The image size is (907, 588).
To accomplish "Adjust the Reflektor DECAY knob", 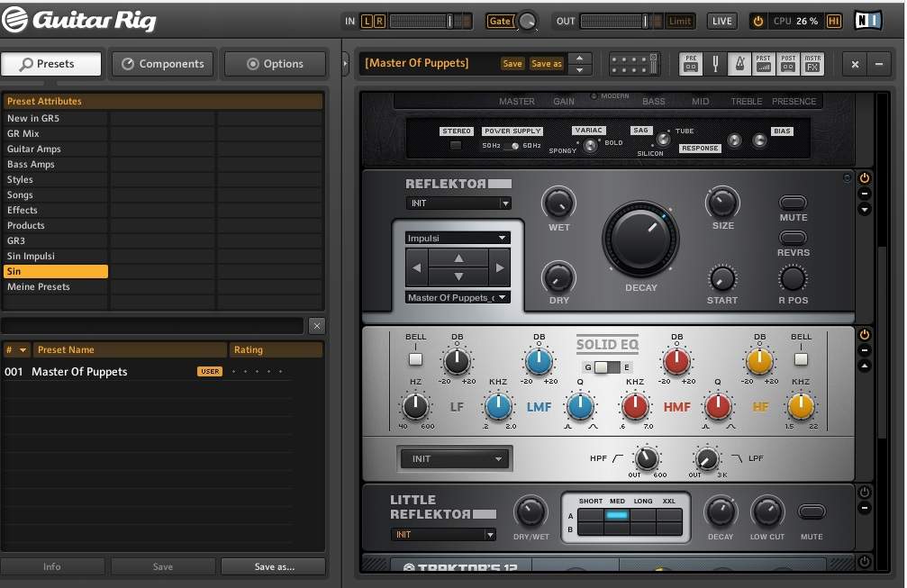I will pyautogui.click(x=640, y=239).
